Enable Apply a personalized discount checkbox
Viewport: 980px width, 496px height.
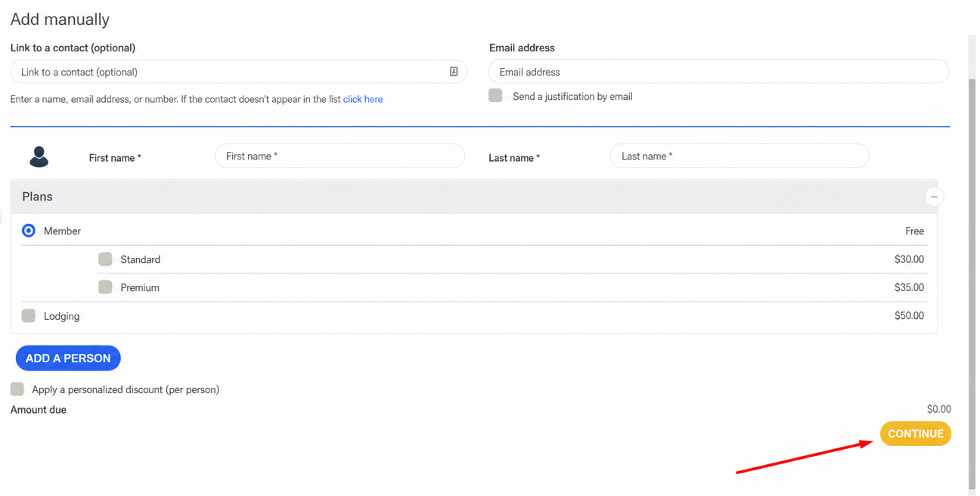[x=17, y=389]
